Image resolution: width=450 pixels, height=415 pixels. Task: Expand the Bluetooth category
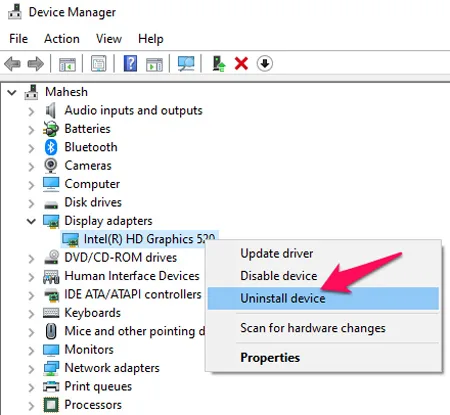tap(31, 148)
